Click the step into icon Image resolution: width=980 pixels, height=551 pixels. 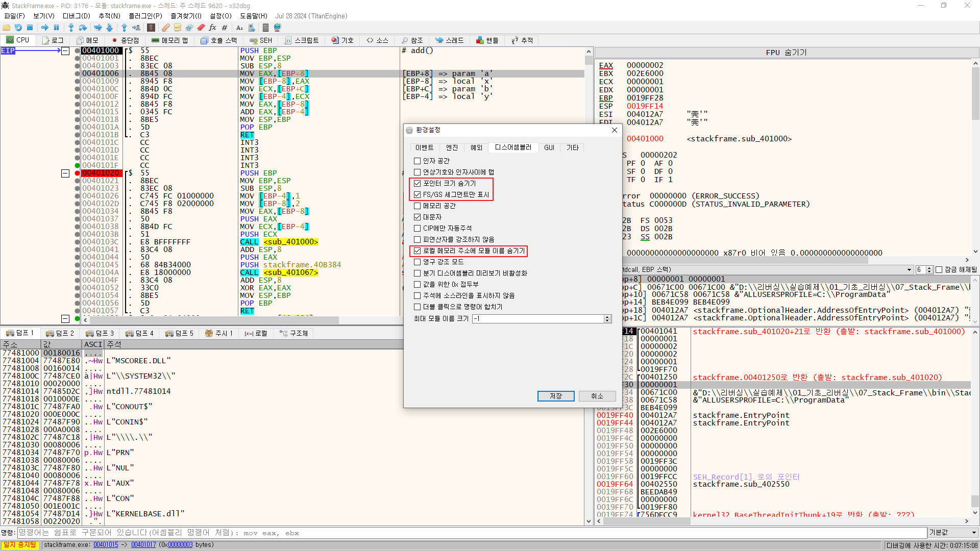(71, 28)
